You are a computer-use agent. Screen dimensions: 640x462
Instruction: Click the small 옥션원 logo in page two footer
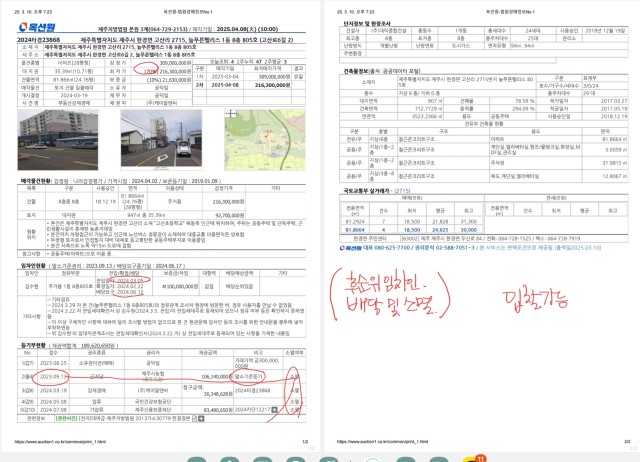pyautogui.click(x=350, y=248)
